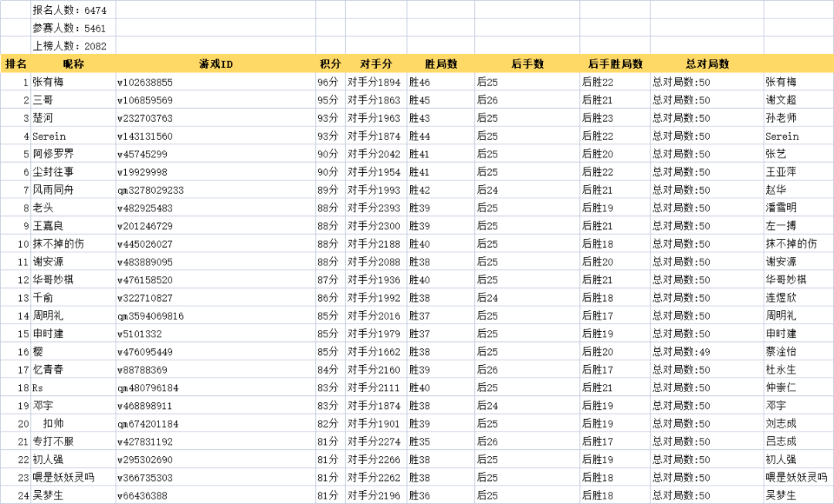Click nickname 张有梅 in rank 1 row
Screen dimensions: 834x504
tap(48, 82)
